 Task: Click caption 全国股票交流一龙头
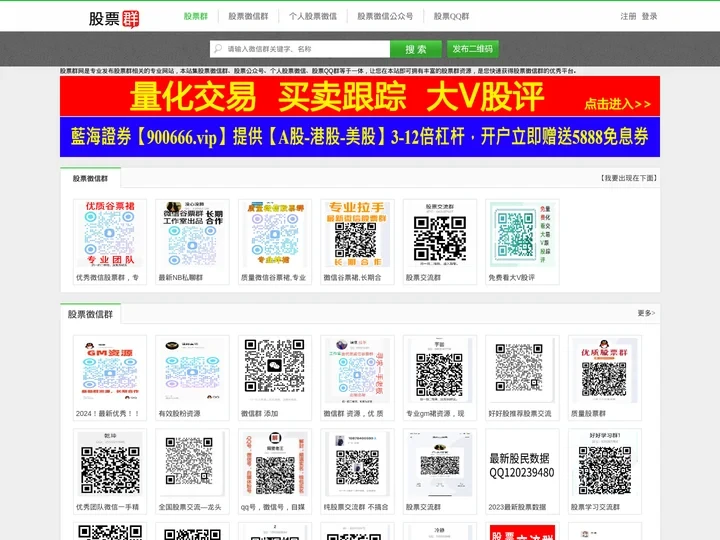[190, 507]
